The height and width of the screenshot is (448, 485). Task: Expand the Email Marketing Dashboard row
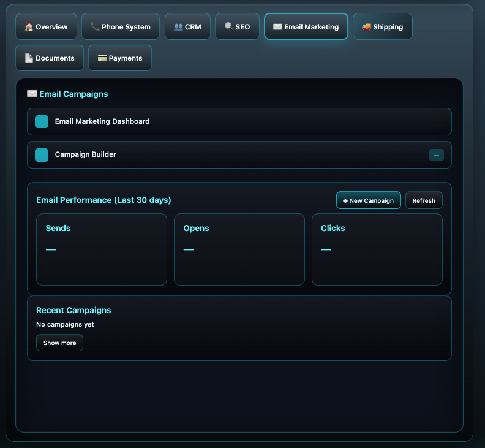(239, 121)
